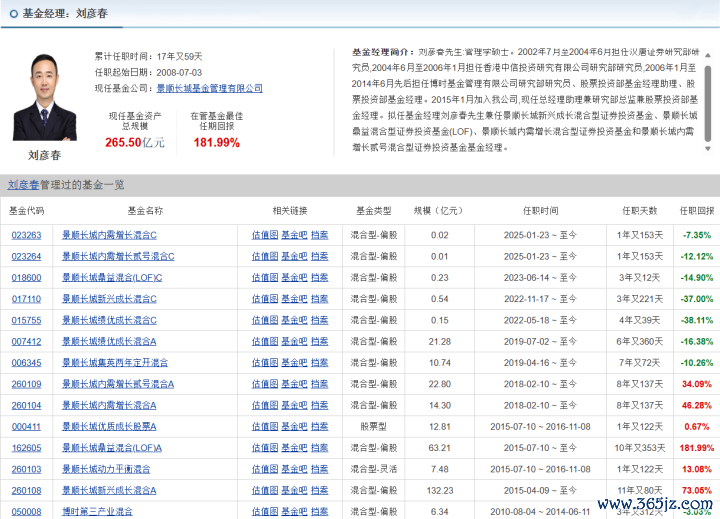
Task: Click fund manager 刘彦春 portrait photo
Action: (x=45, y=97)
